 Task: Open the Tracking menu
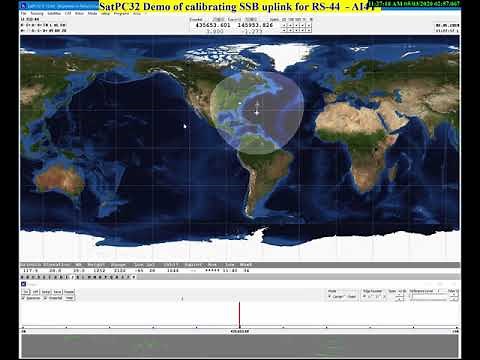37,14
